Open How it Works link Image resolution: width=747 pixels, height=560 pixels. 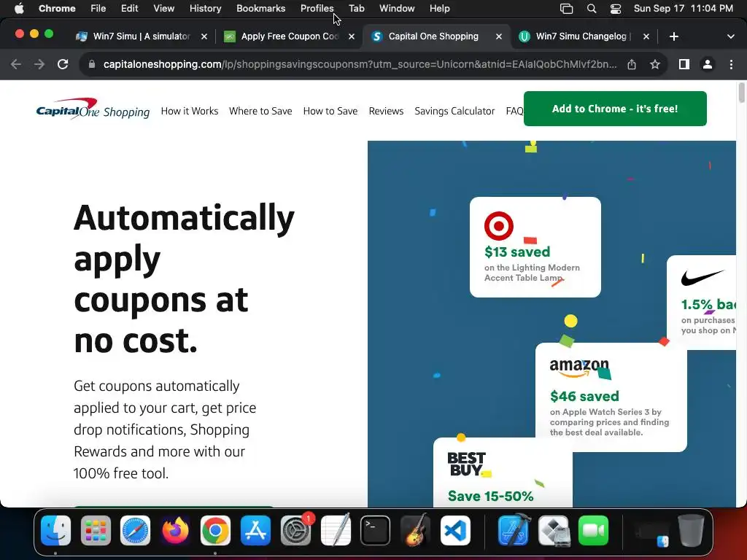[x=190, y=111]
